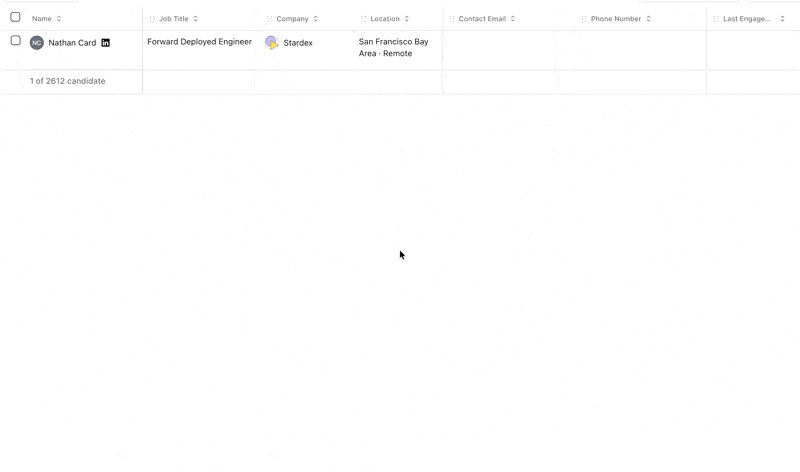Open the Nathan Card candidate name
Screen dimensions: 800x472
point(72,43)
